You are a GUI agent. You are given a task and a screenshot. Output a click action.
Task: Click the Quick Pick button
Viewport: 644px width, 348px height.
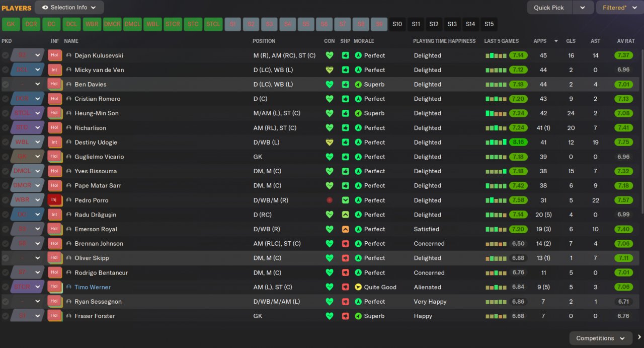coord(549,8)
